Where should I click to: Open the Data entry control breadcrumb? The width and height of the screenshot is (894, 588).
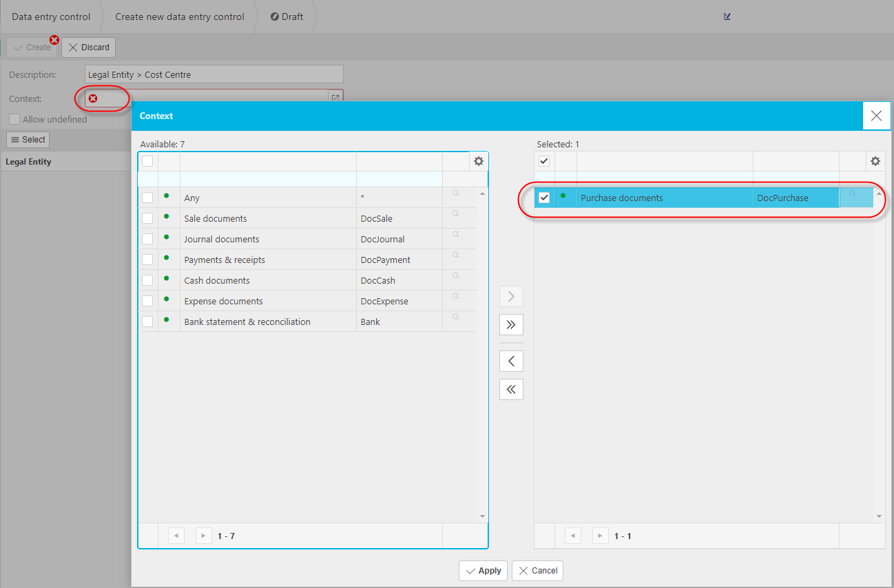click(x=51, y=17)
